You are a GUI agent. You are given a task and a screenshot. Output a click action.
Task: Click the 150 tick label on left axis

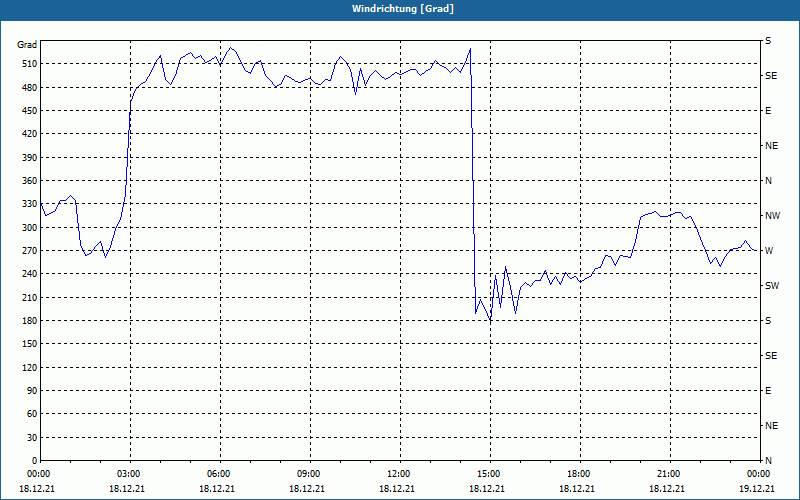30,344
